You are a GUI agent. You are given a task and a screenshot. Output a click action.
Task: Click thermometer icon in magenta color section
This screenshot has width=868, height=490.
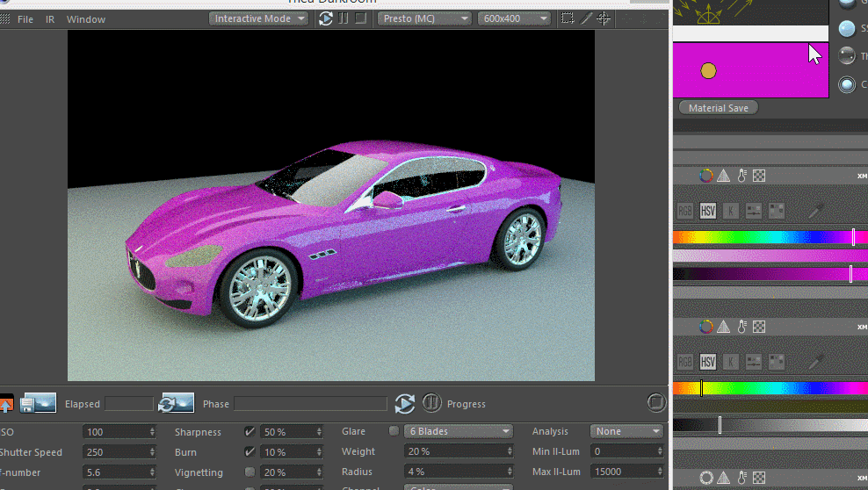point(741,176)
